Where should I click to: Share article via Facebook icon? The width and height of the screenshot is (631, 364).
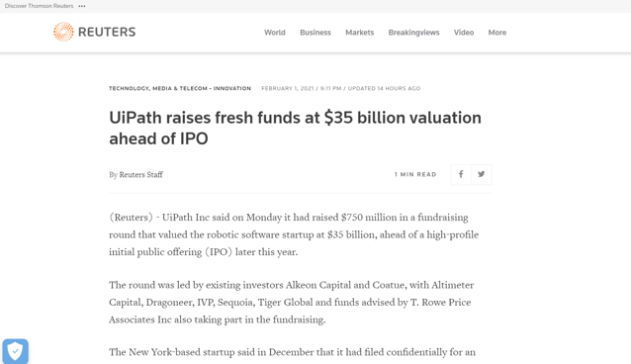[461, 174]
